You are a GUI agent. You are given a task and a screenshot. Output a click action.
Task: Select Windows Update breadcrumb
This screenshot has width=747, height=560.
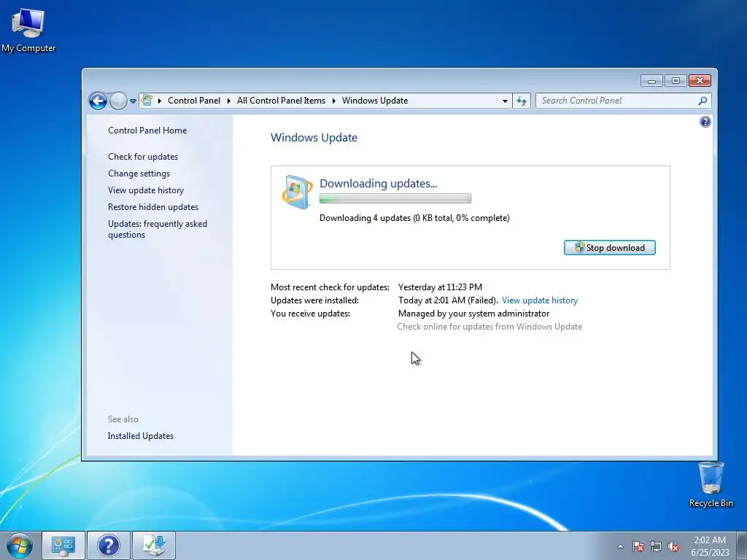(375, 101)
